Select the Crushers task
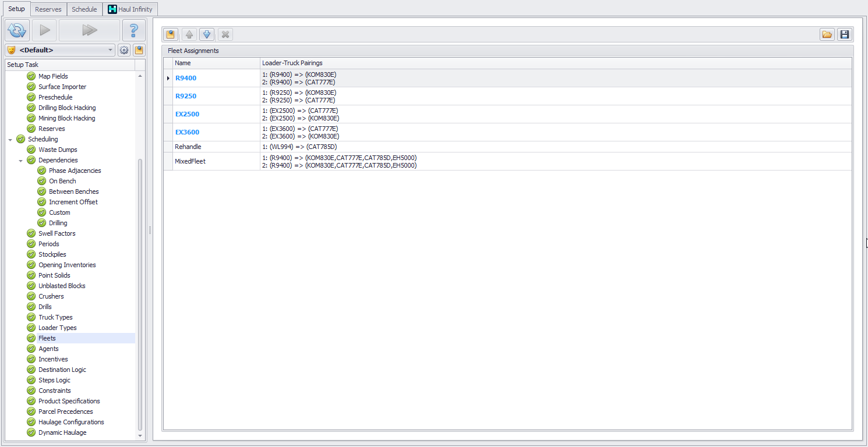This screenshot has width=868, height=447. click(51, 296)
